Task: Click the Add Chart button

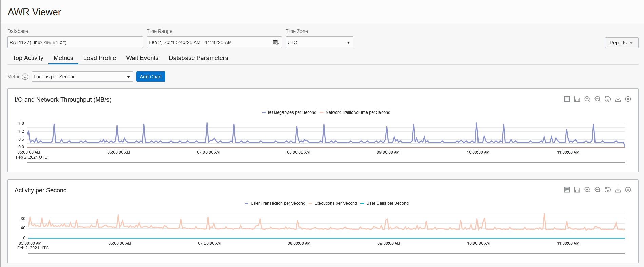Action: pos(151,77)
